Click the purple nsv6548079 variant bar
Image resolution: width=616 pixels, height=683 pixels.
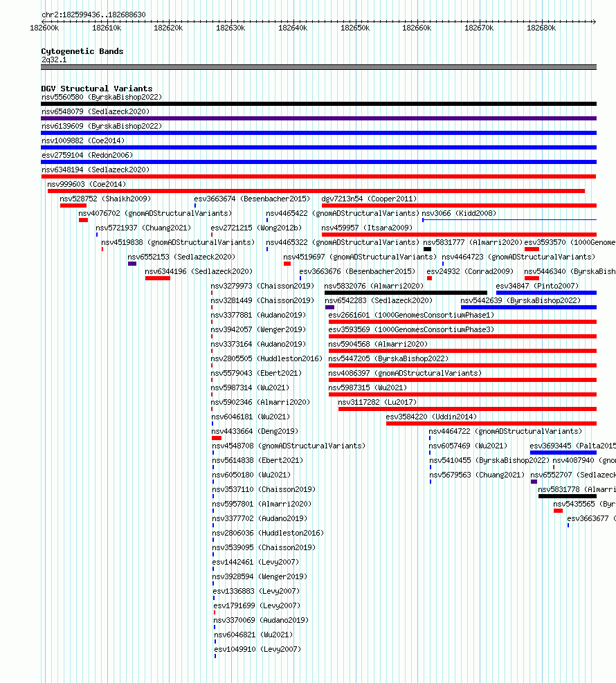click(319, 118)
